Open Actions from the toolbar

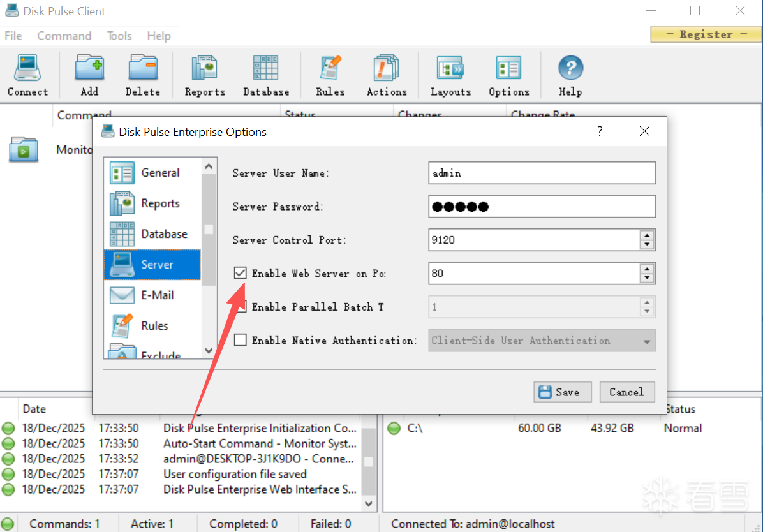pos(387,76)
